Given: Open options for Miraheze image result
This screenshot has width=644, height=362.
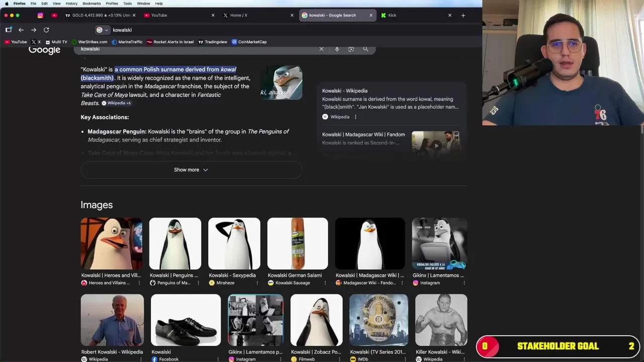Looking at the screenshot, I should 257,283.
